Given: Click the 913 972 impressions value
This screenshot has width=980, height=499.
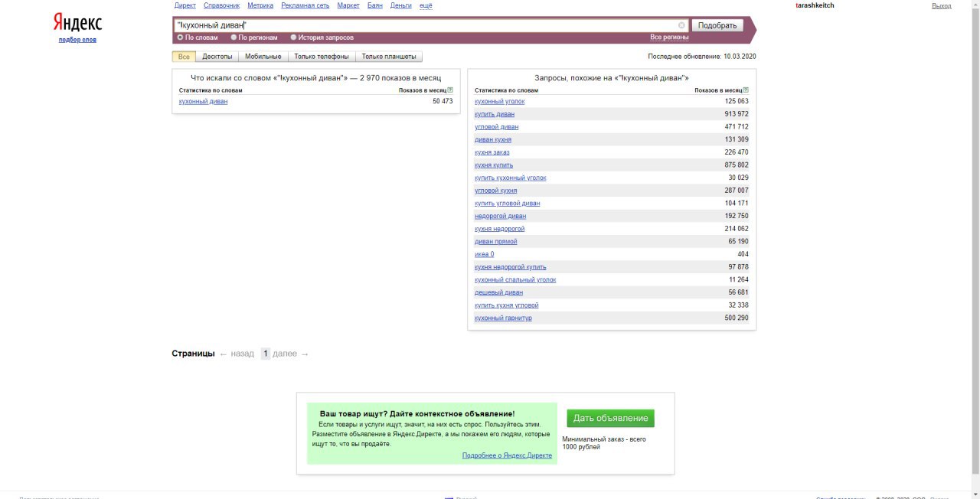Looking at the screenshot, I should pyautogui.click(x=736, y=114).
